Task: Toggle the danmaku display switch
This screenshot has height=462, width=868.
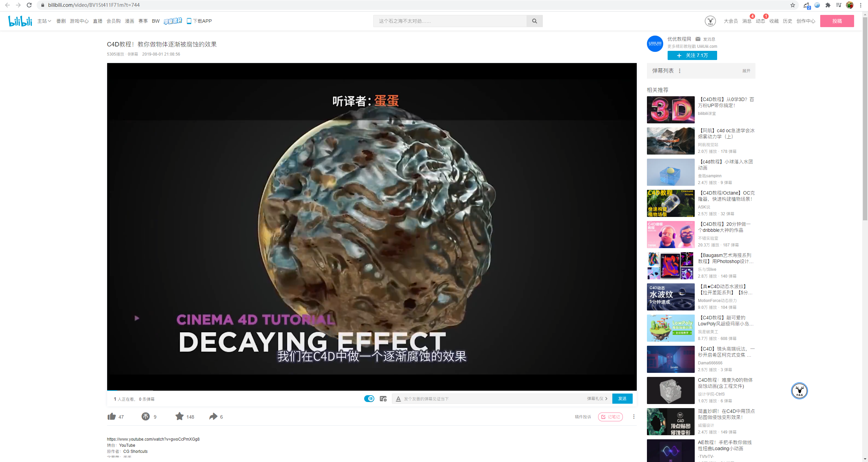Action: [x=369, y=399]
